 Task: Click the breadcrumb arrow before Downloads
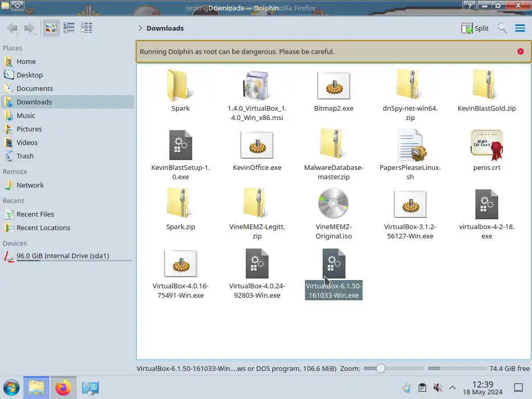[x=140, y=28]
